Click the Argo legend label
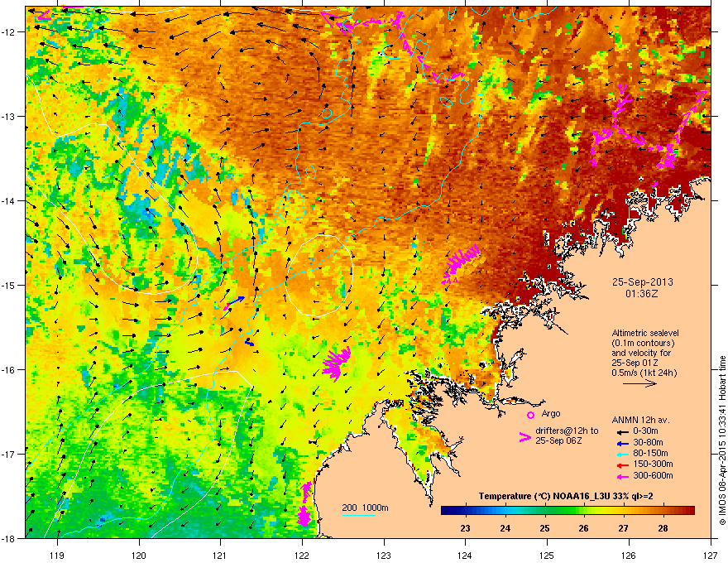 coord(551,413)
